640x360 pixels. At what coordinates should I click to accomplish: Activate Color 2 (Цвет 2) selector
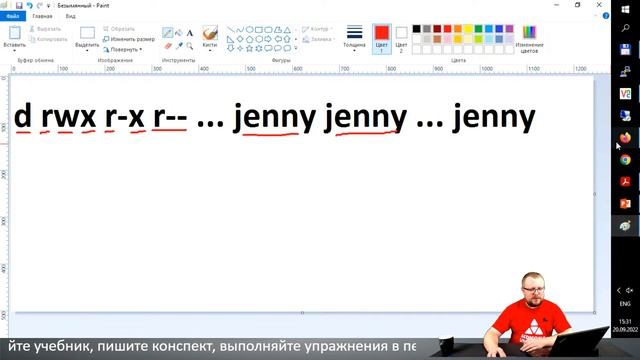coord(401,39)
